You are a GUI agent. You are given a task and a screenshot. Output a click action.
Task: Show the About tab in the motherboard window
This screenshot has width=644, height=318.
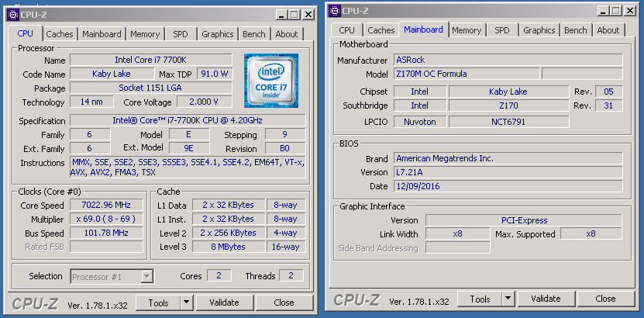tap(608, 30)
